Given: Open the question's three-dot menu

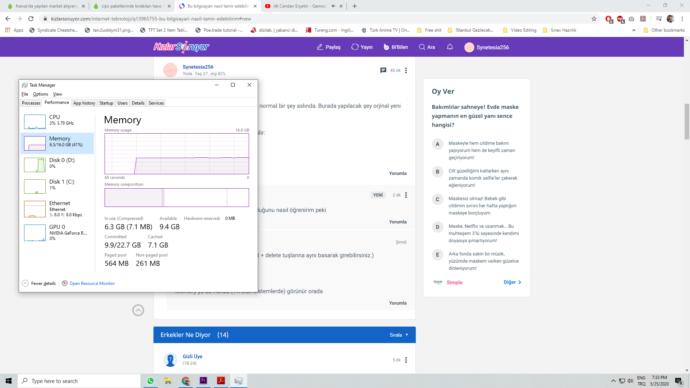Looking at the screenshot, I should tap(406, 70).
